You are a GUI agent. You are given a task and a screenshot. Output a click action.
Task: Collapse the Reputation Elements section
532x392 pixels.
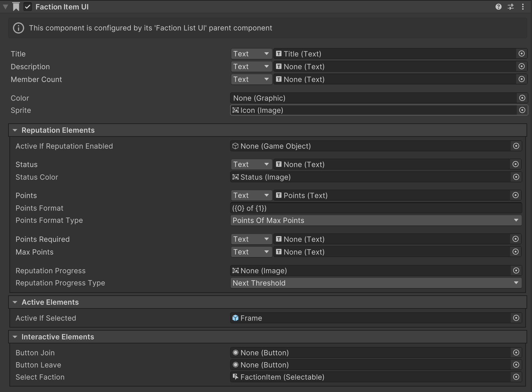pos(15,130)
